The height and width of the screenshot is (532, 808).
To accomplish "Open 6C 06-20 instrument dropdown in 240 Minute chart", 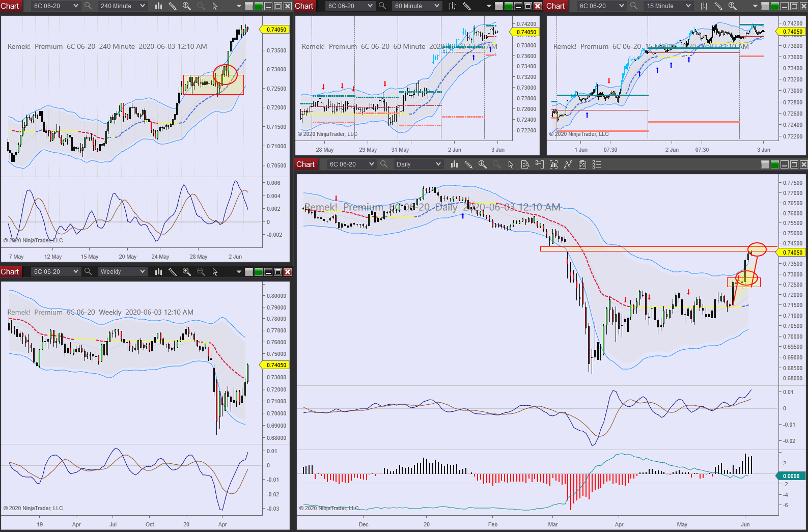I will [x=55, y=6].
